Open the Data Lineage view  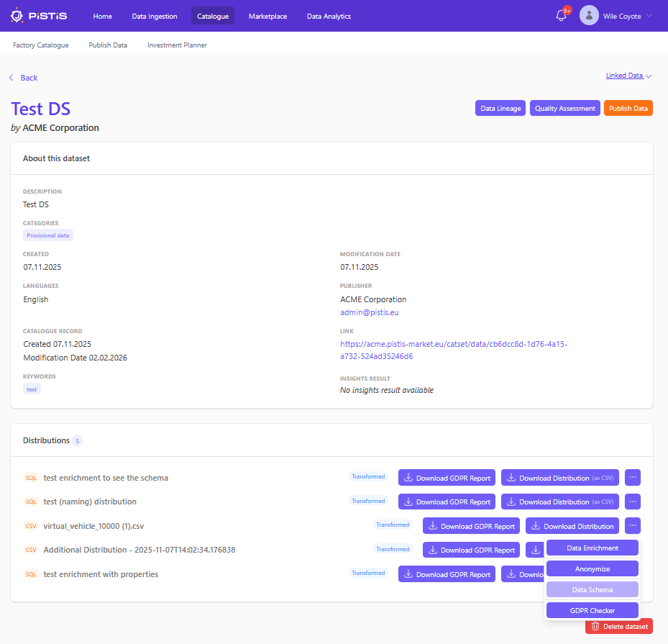(x=500, y=108)
